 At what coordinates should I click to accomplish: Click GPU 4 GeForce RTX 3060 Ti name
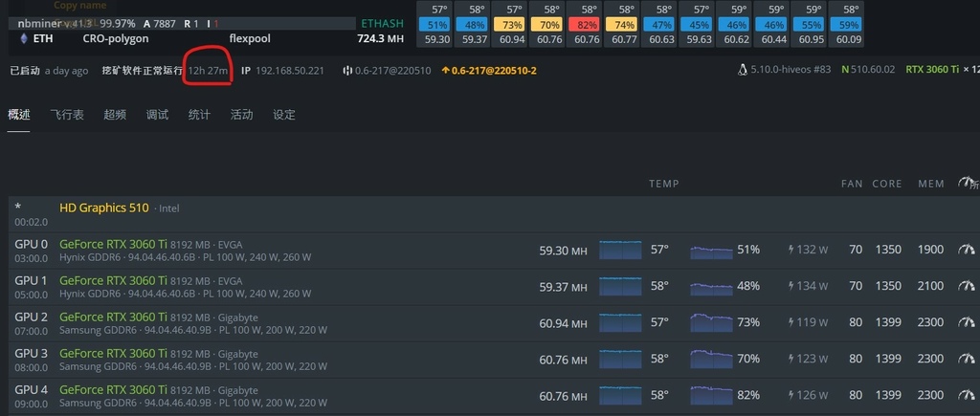point(113,389)
